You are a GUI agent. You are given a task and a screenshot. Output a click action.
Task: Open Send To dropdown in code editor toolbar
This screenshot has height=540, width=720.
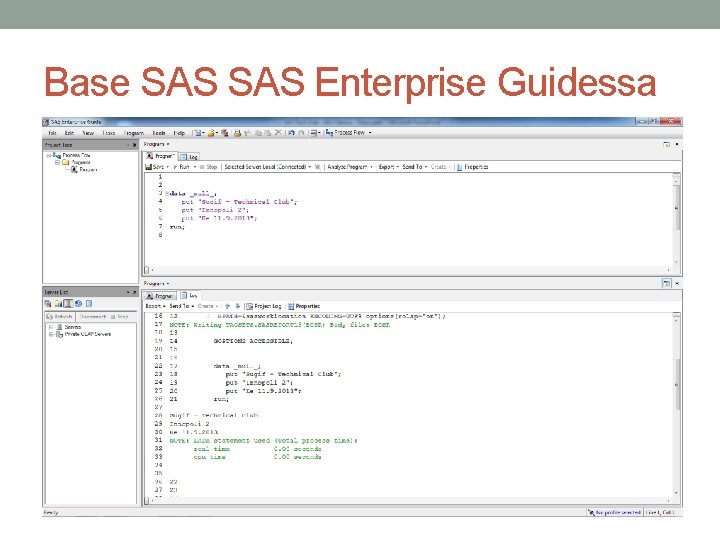click(415, 167)
